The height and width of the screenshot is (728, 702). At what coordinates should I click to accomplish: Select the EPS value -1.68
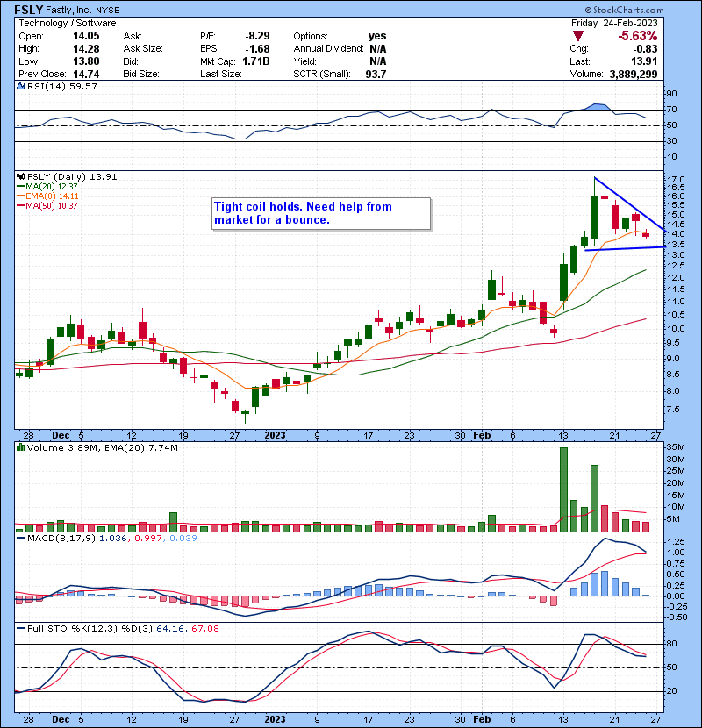click(257, 48)
